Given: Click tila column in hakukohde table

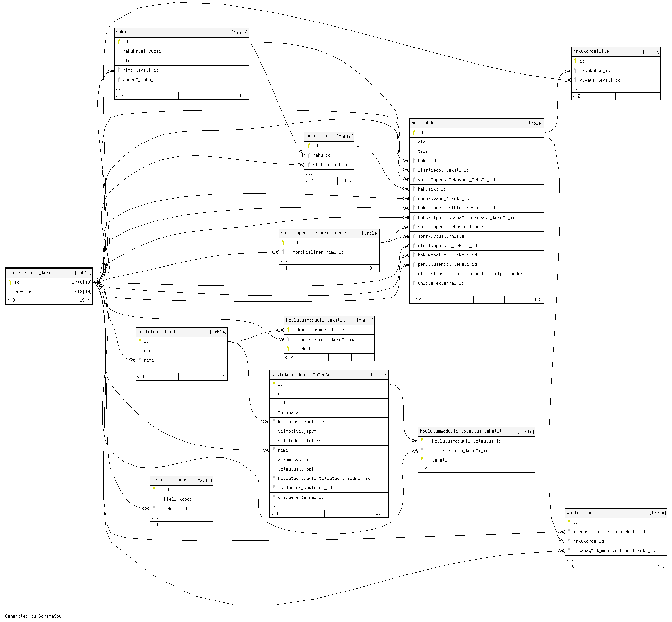Looking at the screenshot, I should [x=476, y=151].
